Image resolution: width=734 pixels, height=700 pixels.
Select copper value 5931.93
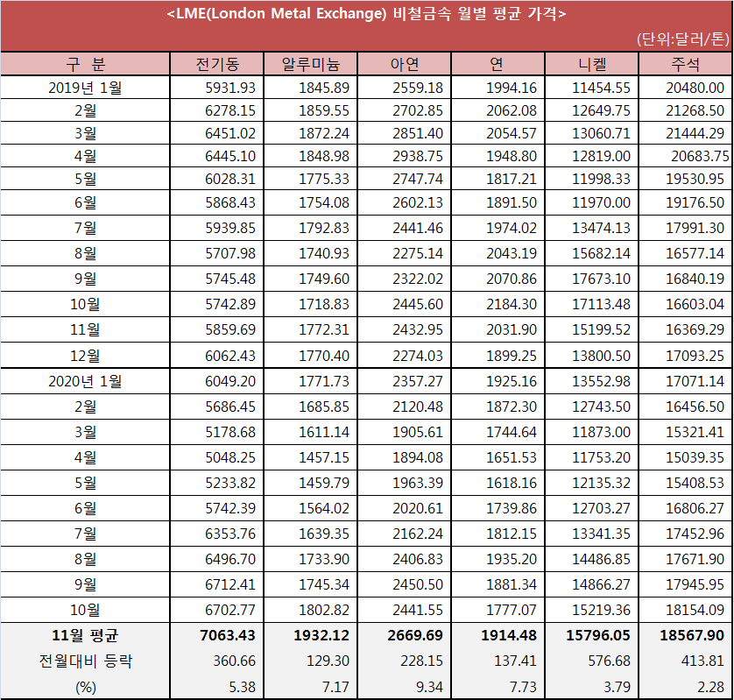230,88
